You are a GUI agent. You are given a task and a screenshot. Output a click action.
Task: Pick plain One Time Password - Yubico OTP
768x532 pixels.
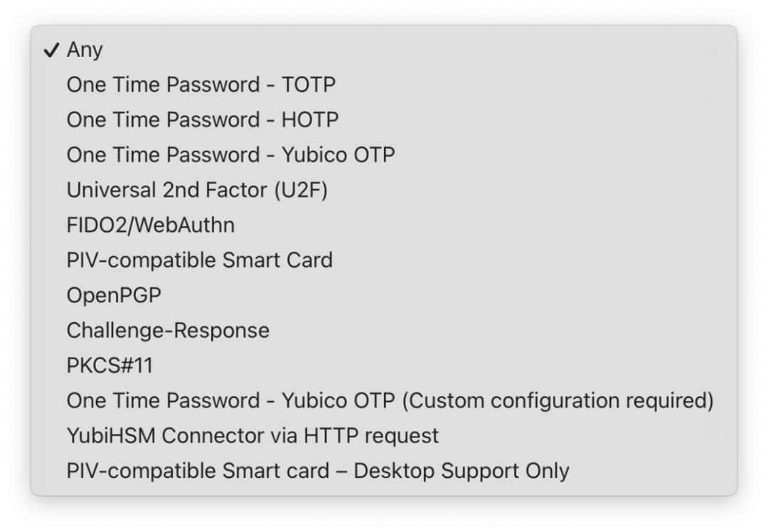point(230,155)
